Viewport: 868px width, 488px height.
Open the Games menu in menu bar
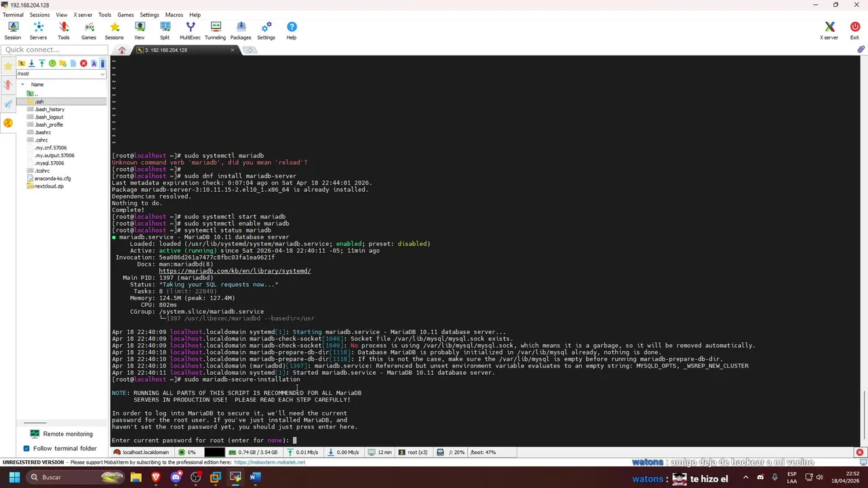[x=125, y=14]
